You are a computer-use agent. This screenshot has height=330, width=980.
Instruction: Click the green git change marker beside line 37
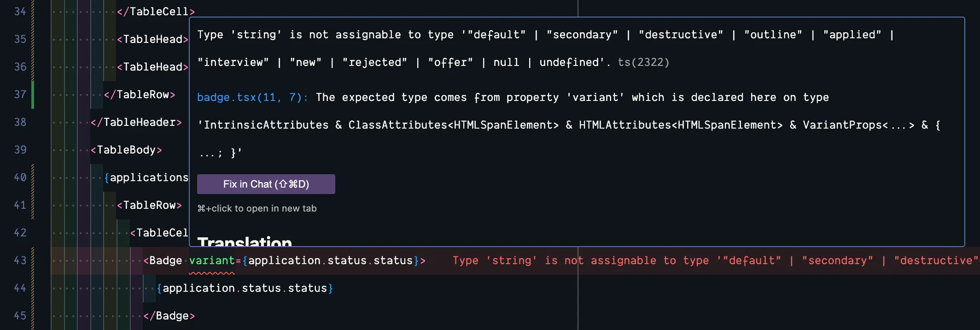(x=33, y=95)
